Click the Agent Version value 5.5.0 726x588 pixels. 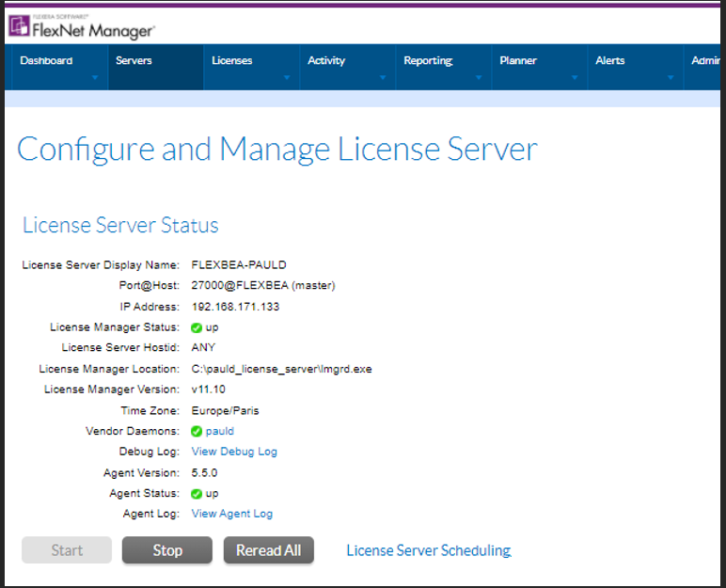point(204,473)
